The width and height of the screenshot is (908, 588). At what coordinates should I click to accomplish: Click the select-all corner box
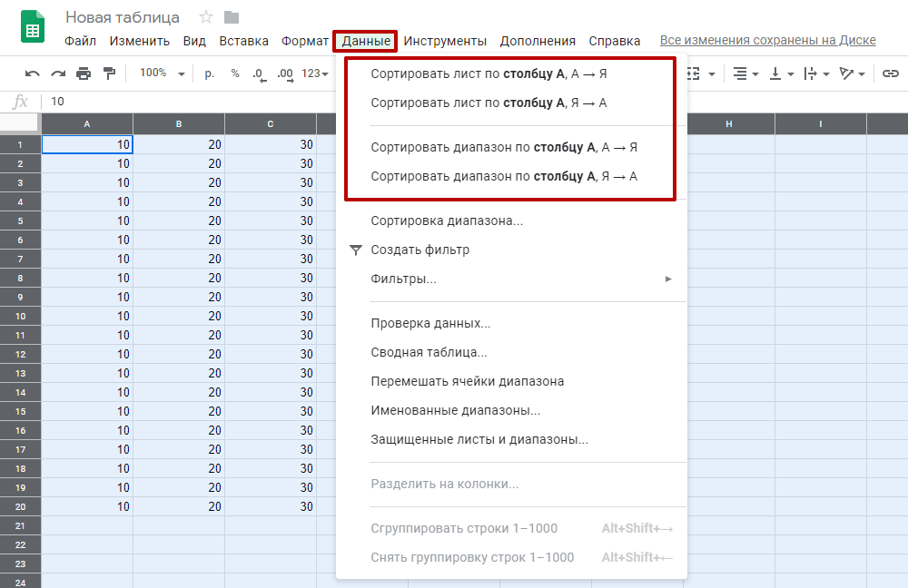click(x=20, y=123)
